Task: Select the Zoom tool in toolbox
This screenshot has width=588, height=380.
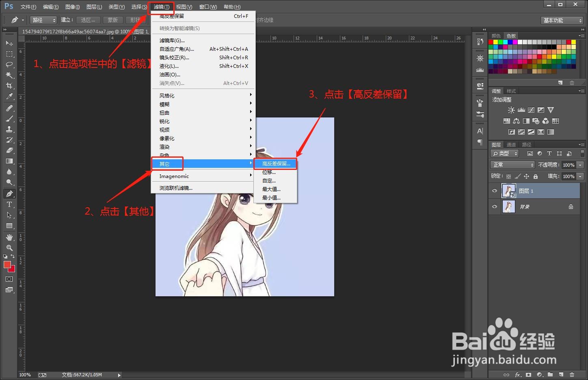Action: (9, 248)
